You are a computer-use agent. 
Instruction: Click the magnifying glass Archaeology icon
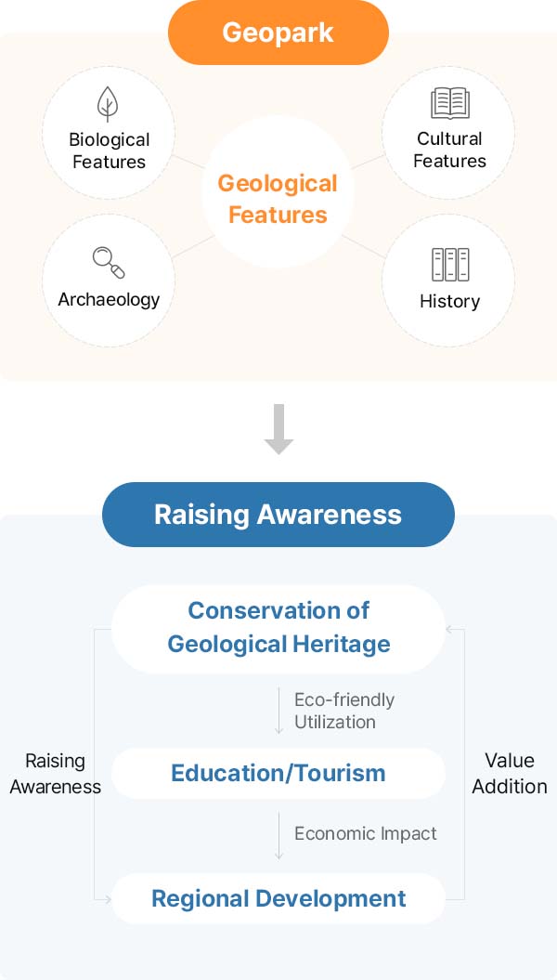coord(109,263)
